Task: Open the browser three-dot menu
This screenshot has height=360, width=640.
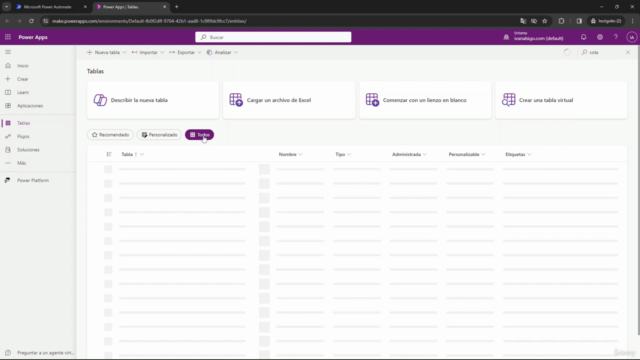Action: tap(633, 21)
